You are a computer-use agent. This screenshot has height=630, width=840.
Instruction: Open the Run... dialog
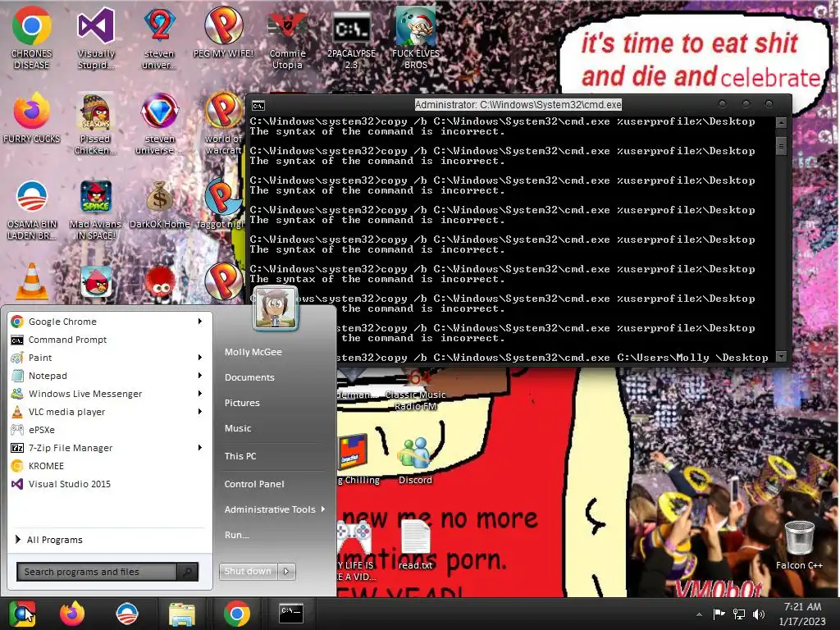tap(237, 535)
